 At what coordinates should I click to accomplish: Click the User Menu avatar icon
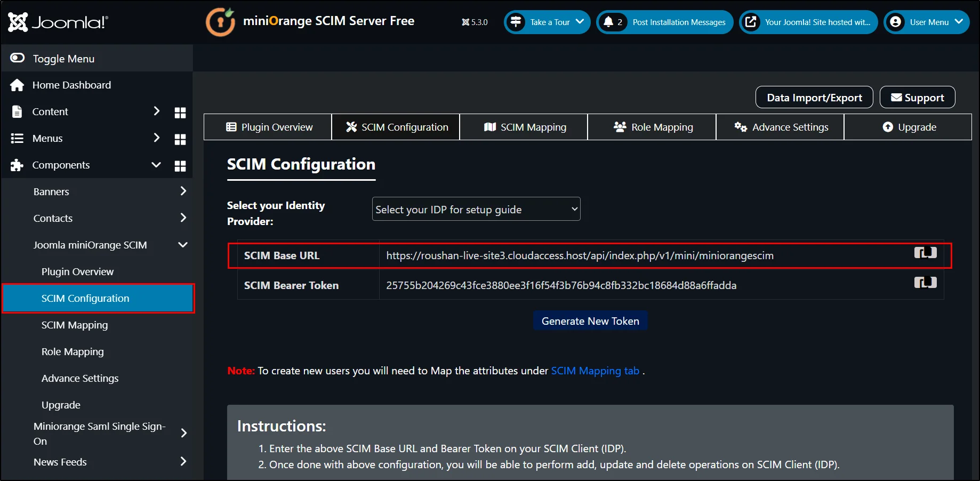(x=896, y=22)
